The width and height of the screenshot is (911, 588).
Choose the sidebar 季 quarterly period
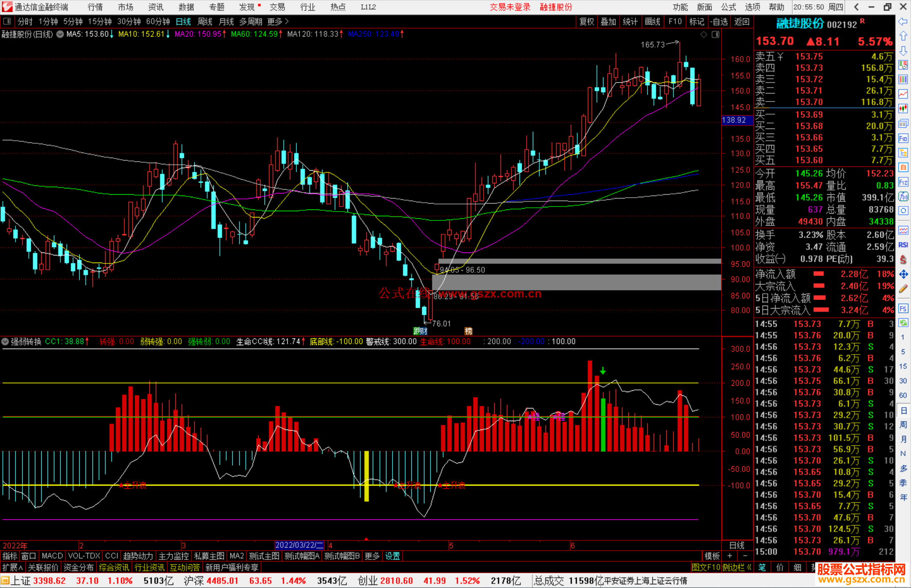[x=903, y=483]
